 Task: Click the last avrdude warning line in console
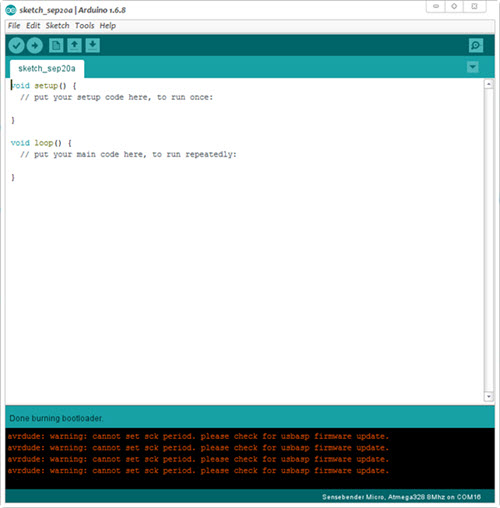tap(198, 471)
